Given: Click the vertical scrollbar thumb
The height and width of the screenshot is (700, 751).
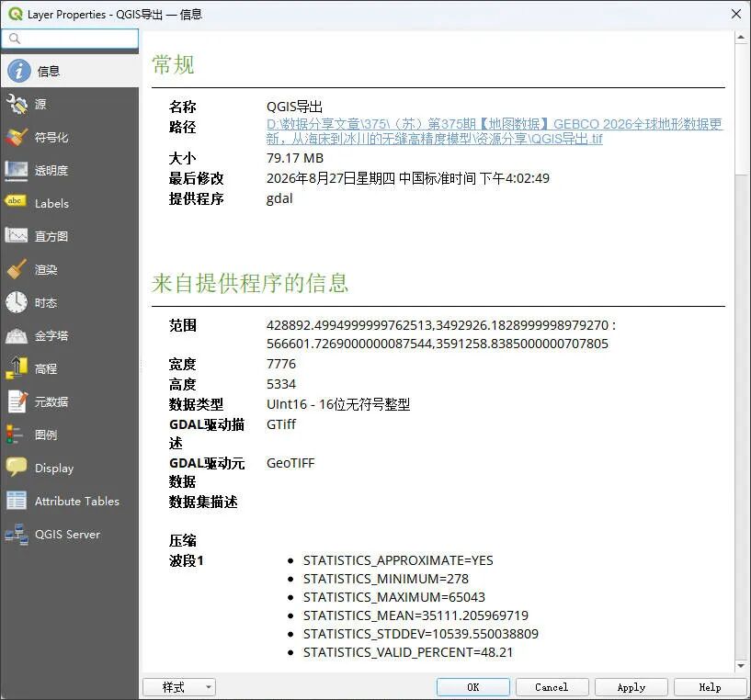Looking at the screenshot, I should coord(741,108).
